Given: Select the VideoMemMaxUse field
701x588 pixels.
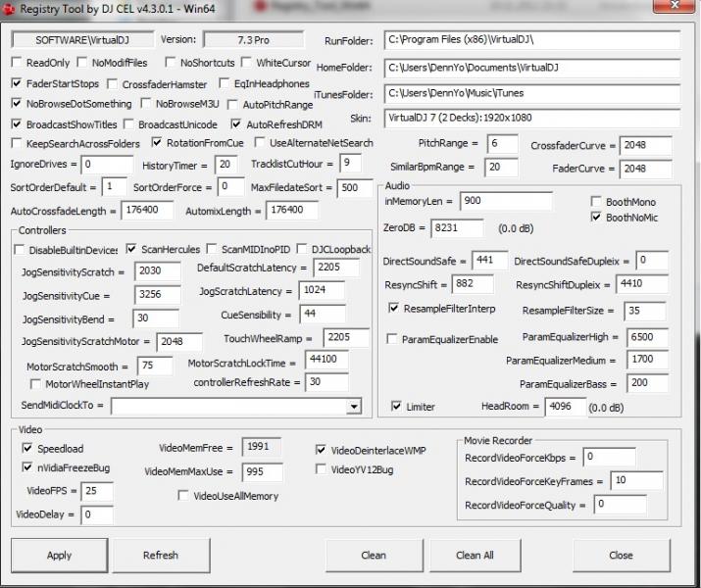Looking at the screenshot, I should tap(262, 471).
